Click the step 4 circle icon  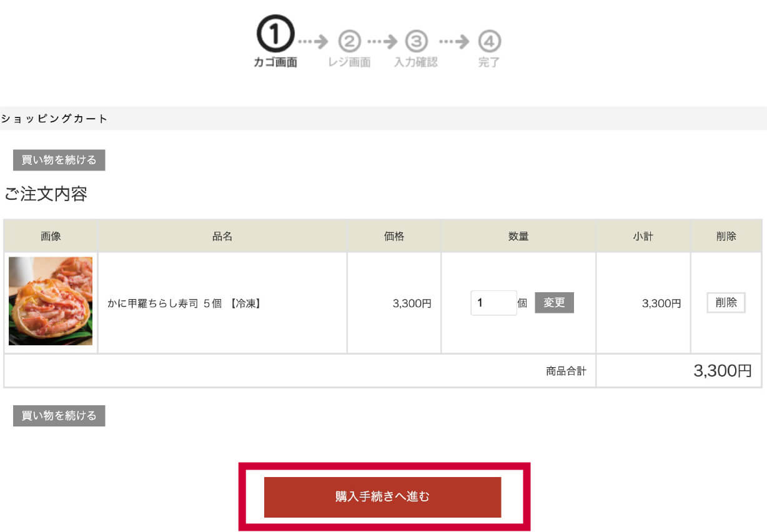pyautogui.click(x=490, y=42)
